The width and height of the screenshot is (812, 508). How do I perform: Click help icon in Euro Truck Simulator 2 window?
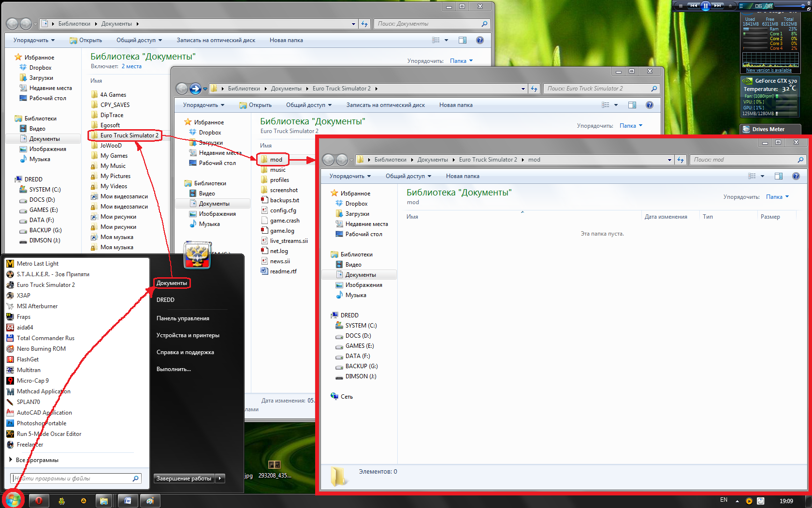[649, 105]
